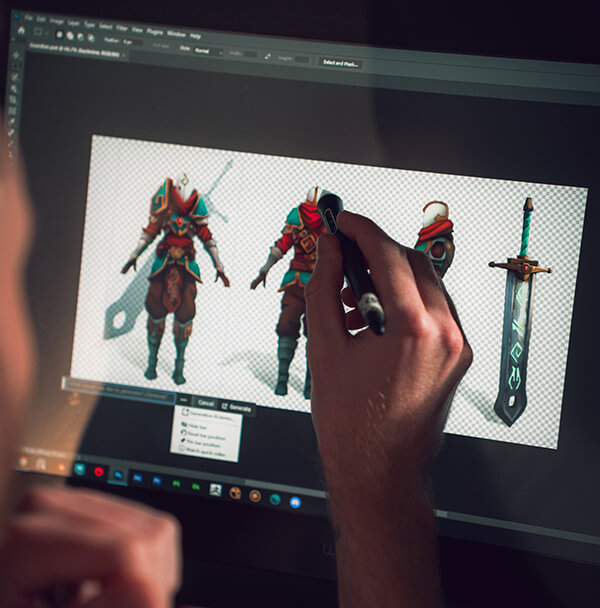The image size is (600, 608).
Task: Open the marquee tool preset dropdown arrow
Action: point(46,33)
